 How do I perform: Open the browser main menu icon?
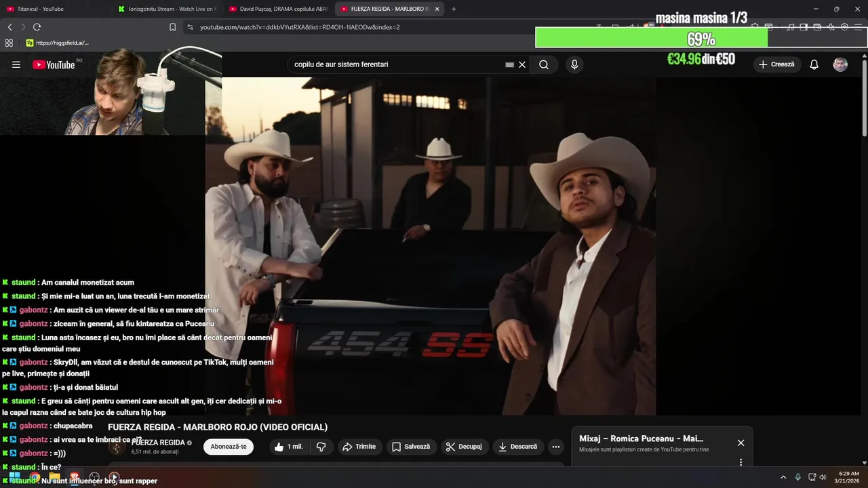coord(858,27)
